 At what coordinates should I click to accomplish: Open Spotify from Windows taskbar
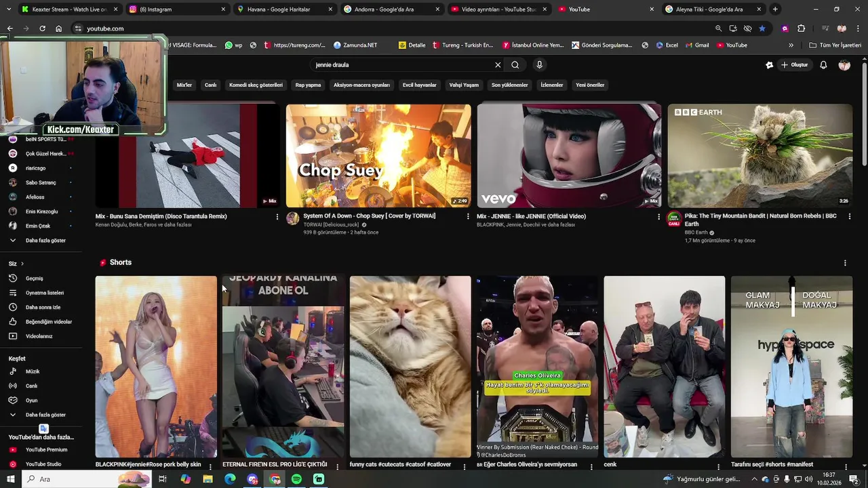296,479
